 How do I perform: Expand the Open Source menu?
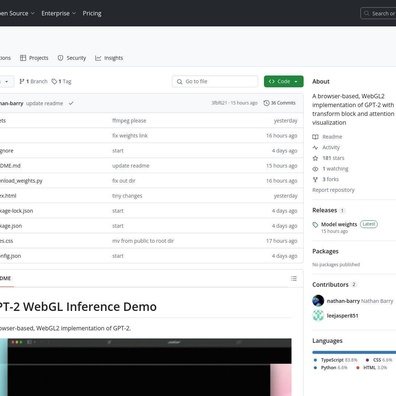click(x=16, y=13)
